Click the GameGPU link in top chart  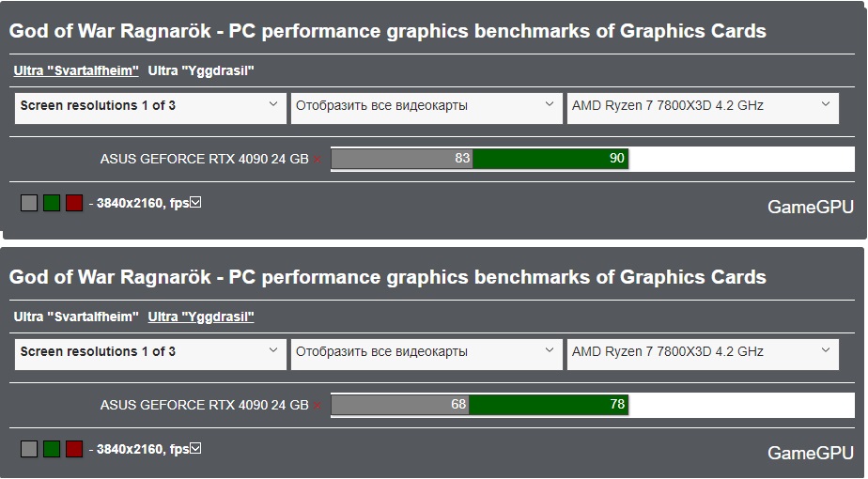tap(811, 208)
